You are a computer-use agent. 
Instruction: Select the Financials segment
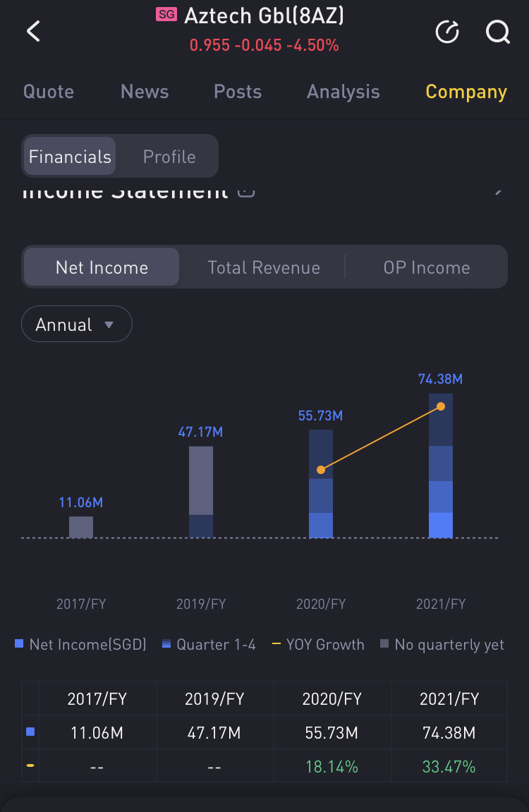(70, 157)
